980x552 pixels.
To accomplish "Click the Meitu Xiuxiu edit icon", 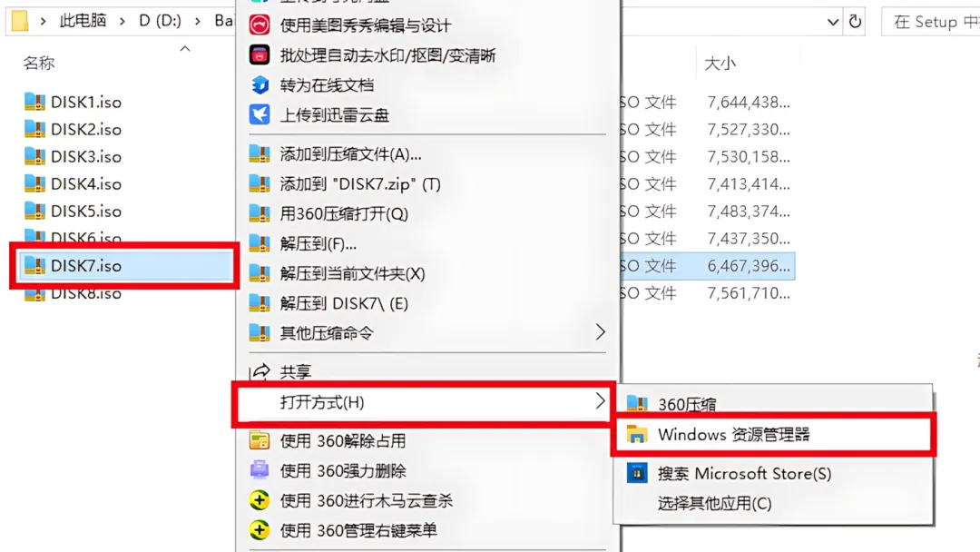I will coord(260,25).
